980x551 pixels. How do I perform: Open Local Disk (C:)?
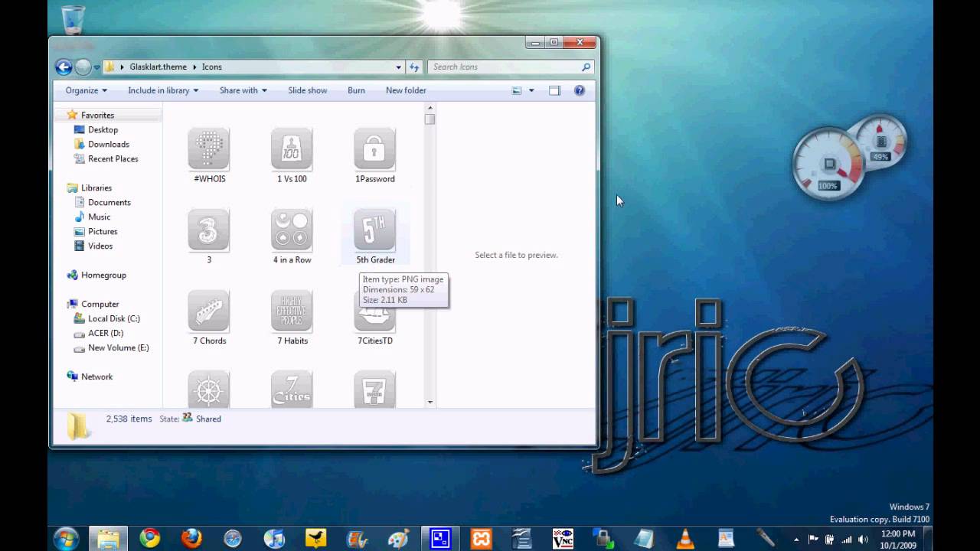pos(113,318)
